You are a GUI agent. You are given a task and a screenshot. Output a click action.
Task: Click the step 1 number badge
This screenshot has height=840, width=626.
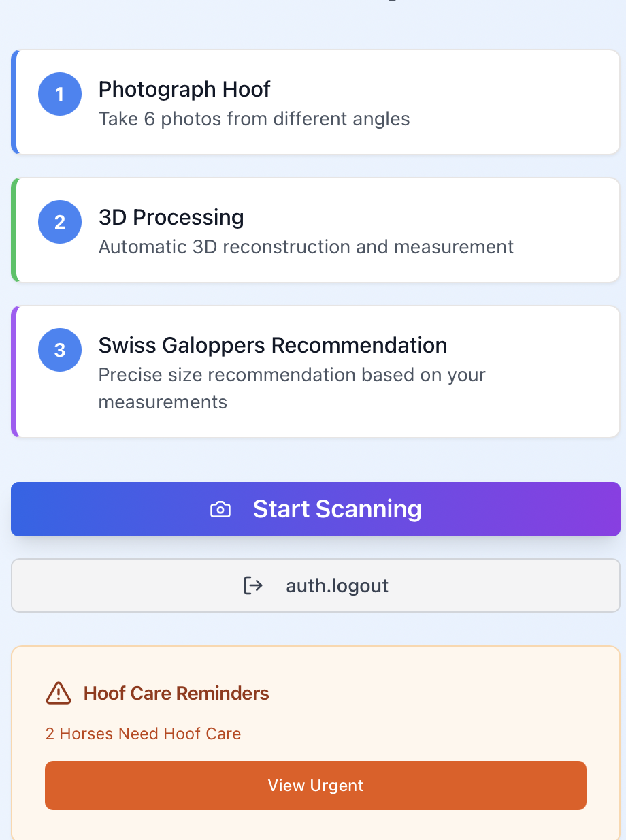pyautogui.click(x=60, y=94)
